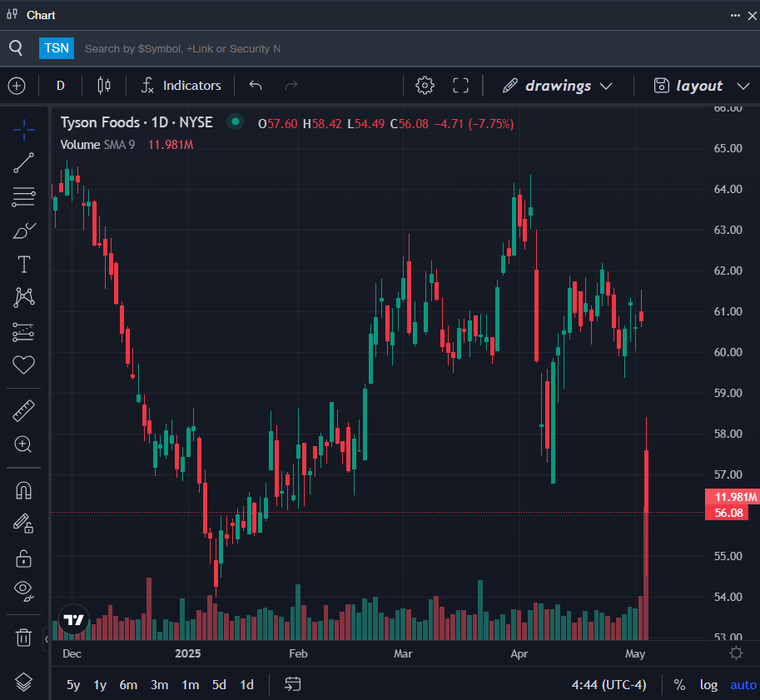Toggle lock all drawings
Viewport: 760px width, 700px height.
click(x=23, y=558)
